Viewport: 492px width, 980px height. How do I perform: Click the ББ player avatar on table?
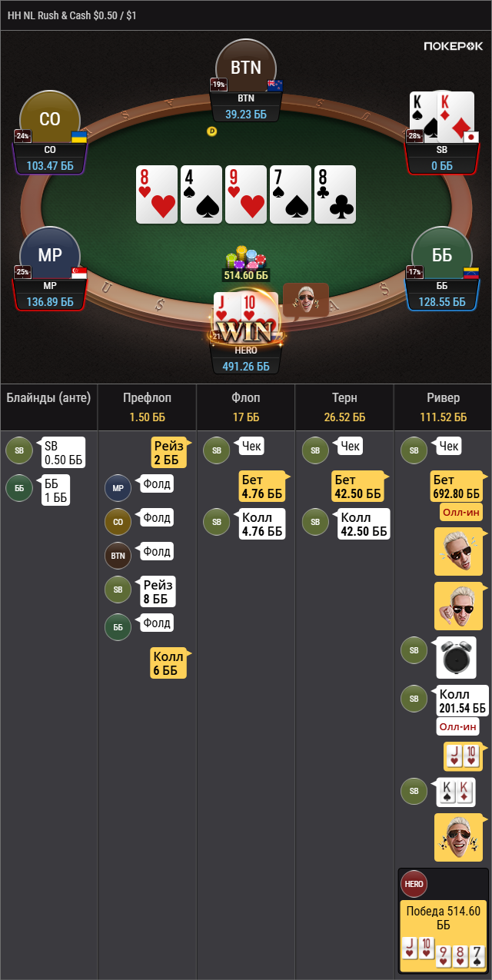442,255
